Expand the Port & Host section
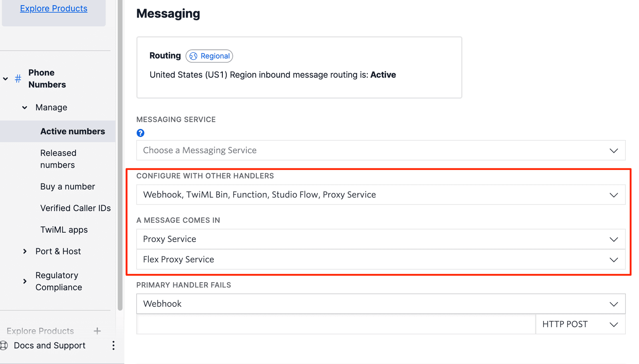639x364 pixels. click(24, 251)
